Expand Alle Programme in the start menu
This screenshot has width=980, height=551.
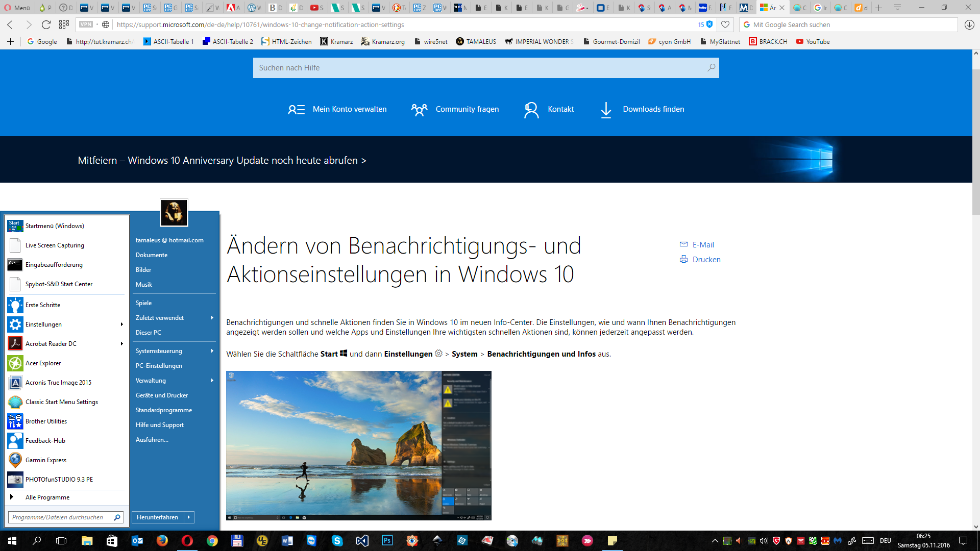[47, 497]
